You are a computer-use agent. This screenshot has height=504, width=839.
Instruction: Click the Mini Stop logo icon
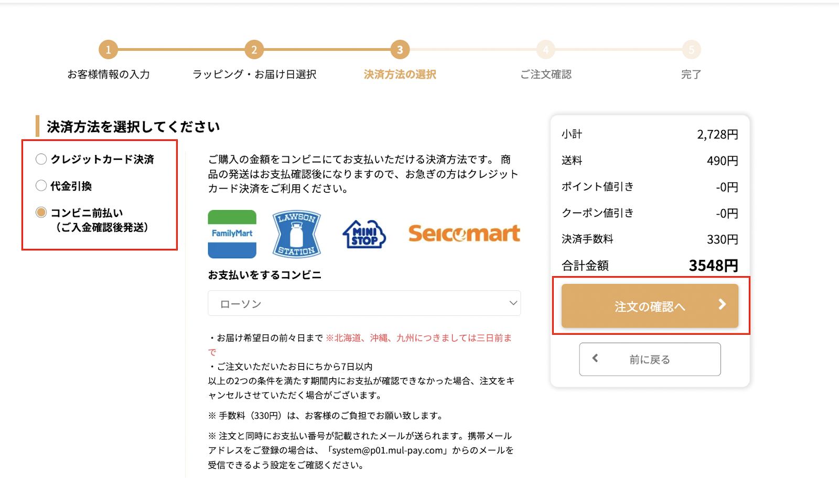click(x=364, y=234)
